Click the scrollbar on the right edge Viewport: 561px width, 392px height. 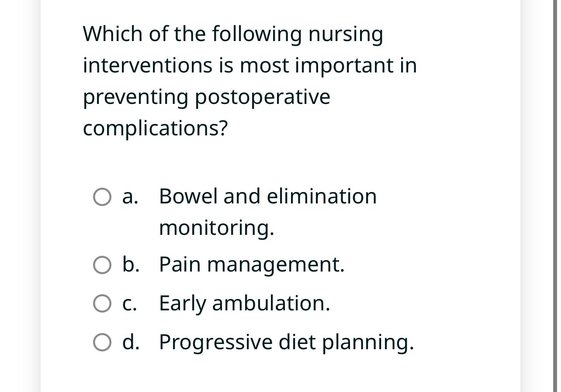[558, 196]
